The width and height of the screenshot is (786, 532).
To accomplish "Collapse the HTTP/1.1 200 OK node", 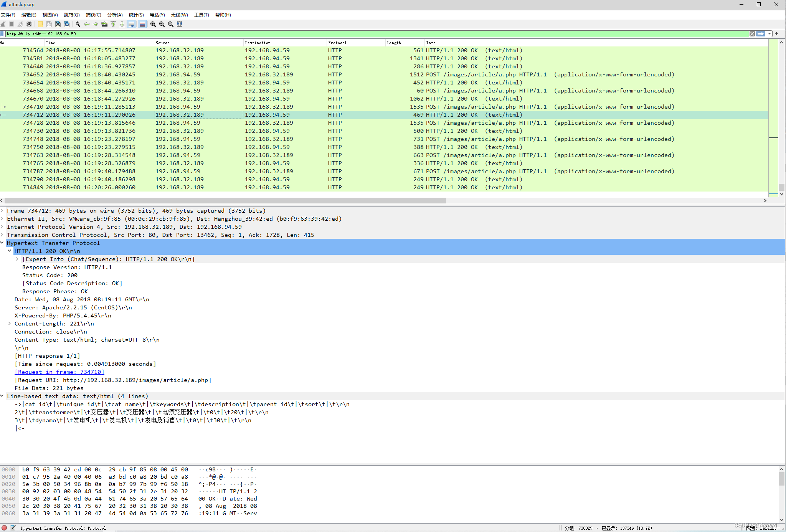I will [10, 251].
